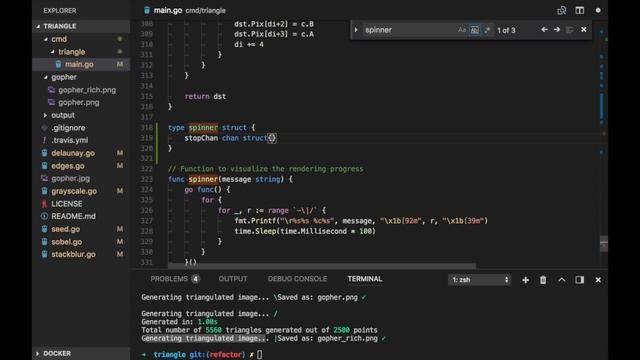Close the find widget
640x360 pixels.
pyautogui.click(x=584, y=30)
